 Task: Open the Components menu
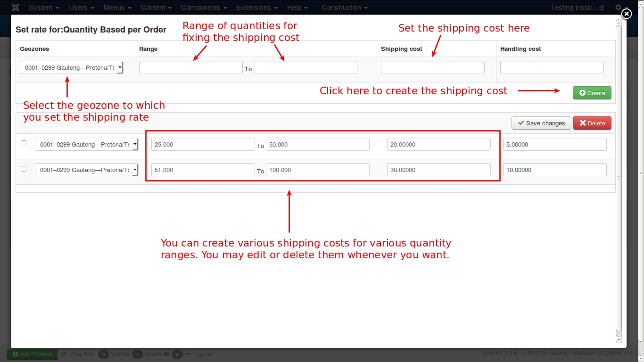click(x=204, y=8)
